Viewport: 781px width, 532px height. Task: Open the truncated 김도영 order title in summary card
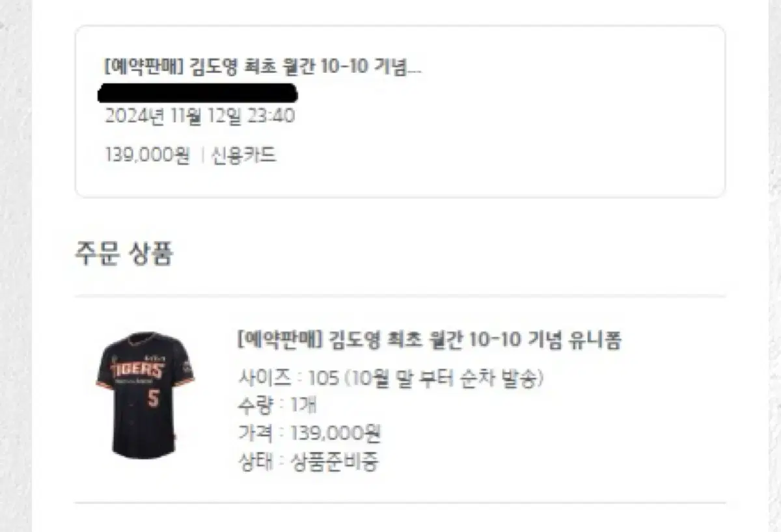(262, 67)
